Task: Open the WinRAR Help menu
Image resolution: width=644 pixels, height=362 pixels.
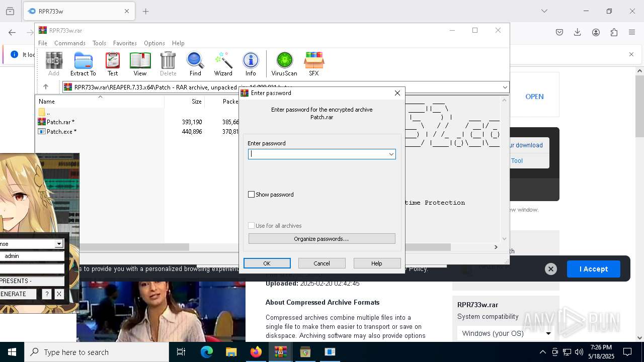Action: click(x=178, y=43)
